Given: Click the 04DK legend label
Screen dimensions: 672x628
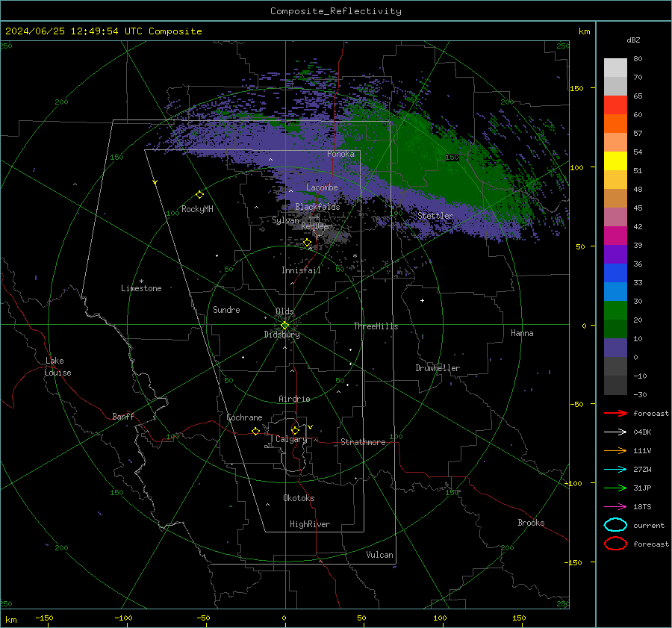Looking at the screenshot, I should point(642,432).
